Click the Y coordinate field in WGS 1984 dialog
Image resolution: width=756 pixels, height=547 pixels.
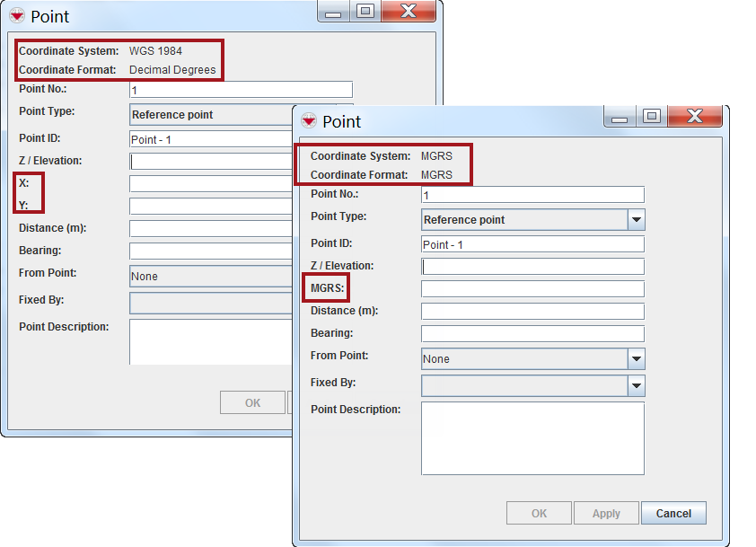211,207
